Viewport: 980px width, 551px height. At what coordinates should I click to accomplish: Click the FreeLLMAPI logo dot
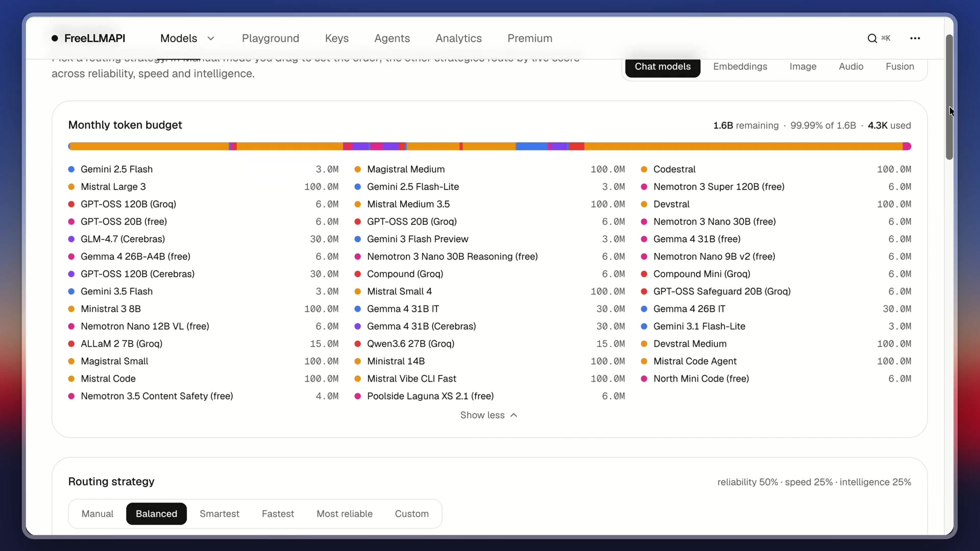click(55, 38)
